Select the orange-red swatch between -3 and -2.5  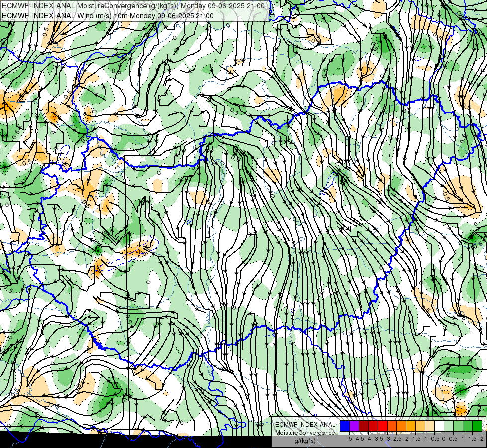(x=392, y=426)
